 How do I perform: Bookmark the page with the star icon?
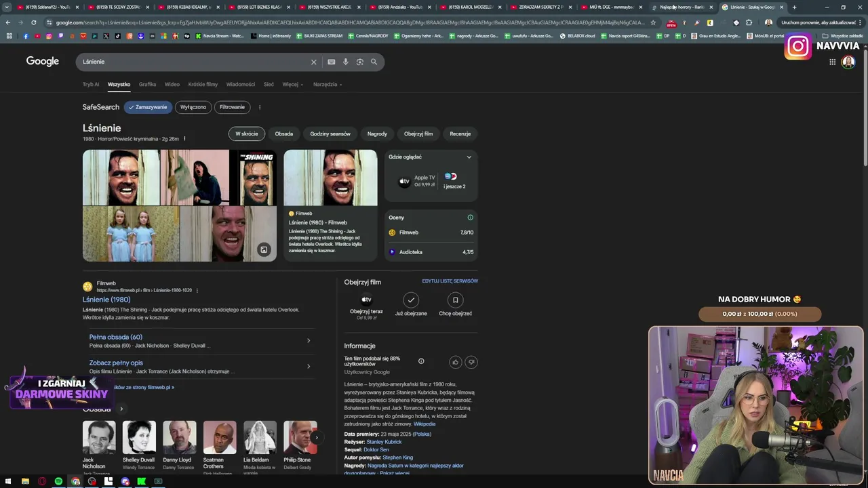coord(653,22)
